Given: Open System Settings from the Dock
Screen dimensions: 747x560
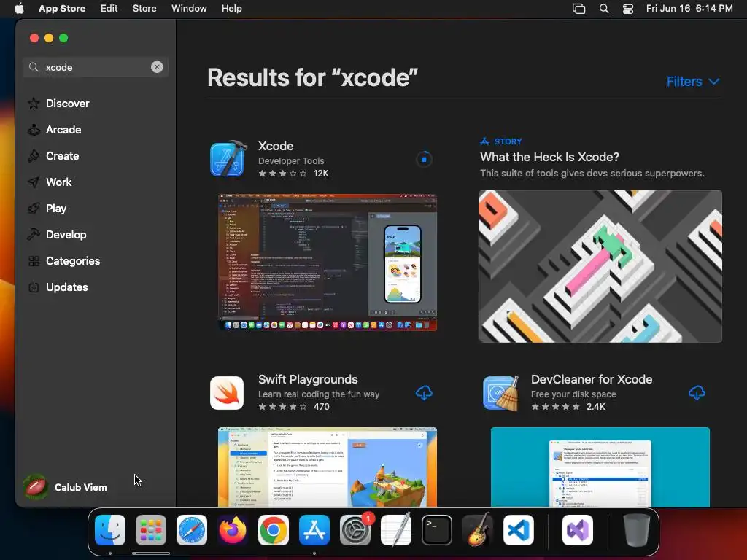Looking at the screenshot, I should [355, 530].
